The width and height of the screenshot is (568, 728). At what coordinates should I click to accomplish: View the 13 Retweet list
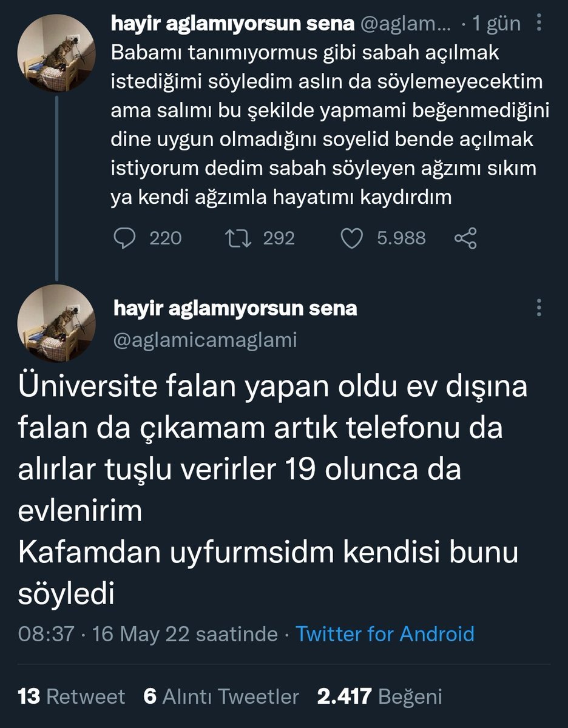(72, 696)
